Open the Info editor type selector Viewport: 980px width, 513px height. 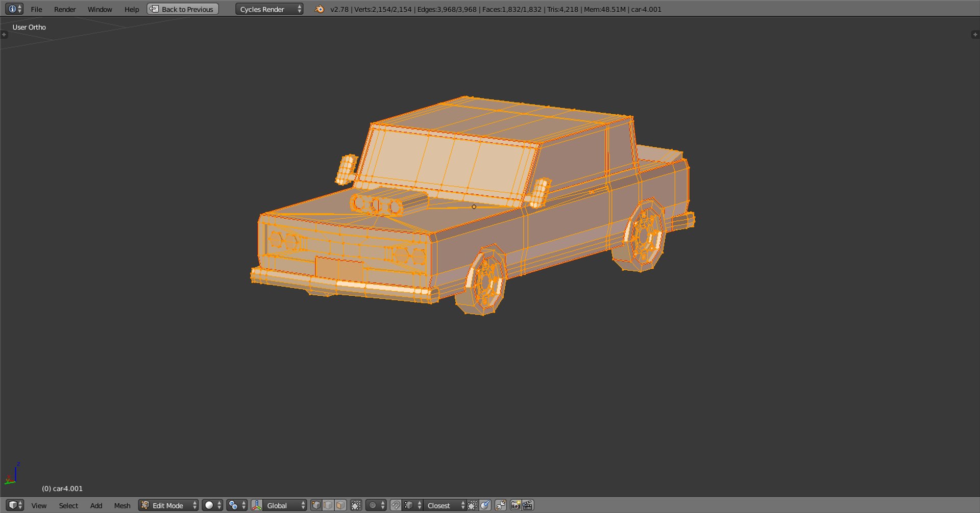14,9
